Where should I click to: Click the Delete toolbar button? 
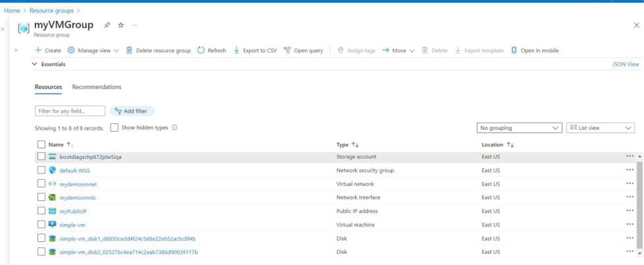coord(435,51)
